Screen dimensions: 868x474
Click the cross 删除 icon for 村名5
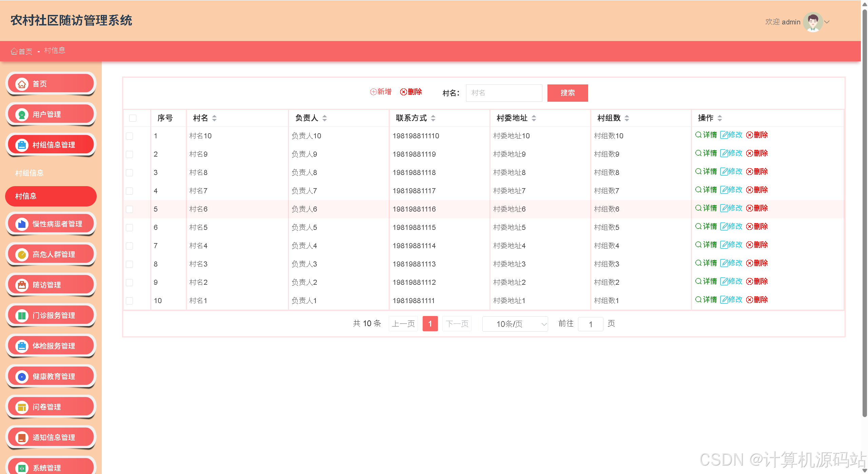click(x=750, y=226)
